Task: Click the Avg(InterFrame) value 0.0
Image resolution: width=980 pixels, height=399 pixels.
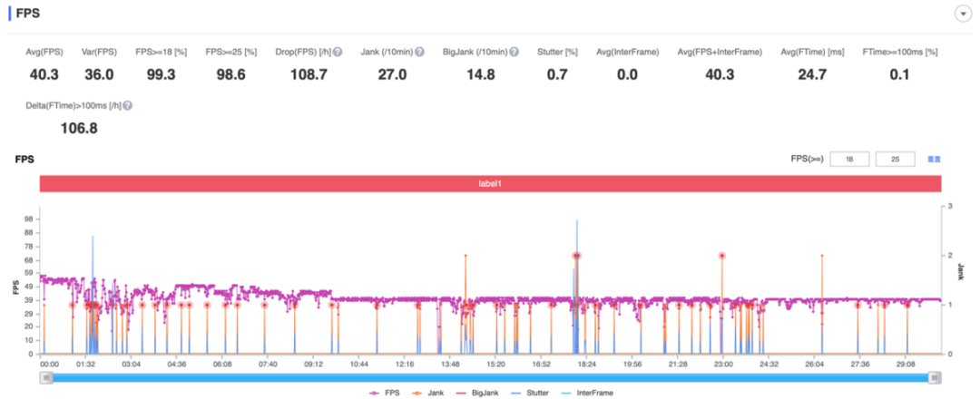Action: pos(627,75)
